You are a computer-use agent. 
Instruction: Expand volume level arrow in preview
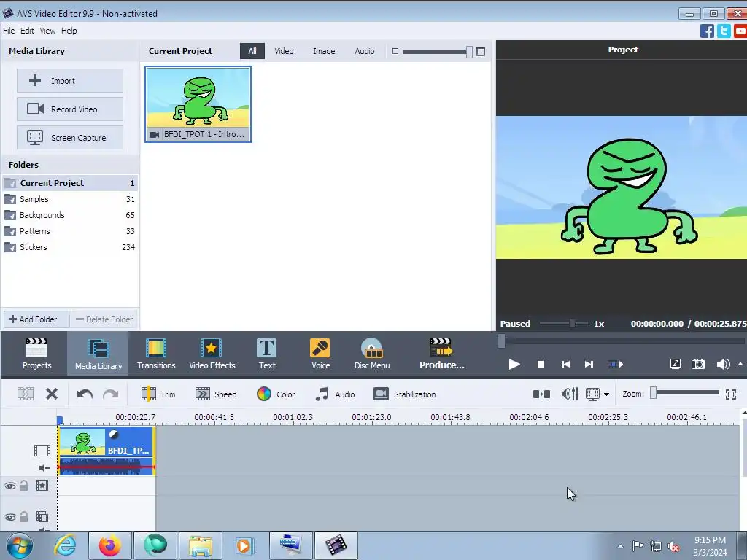tap(740, 365)
